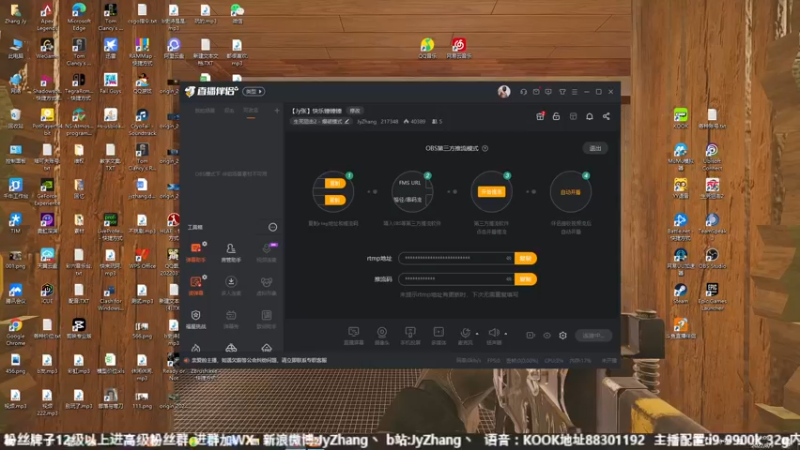This screenshot has width=800, height=450.
Task: Click the help question mark beside OBS mode title
Action: (x=485, y=148)
